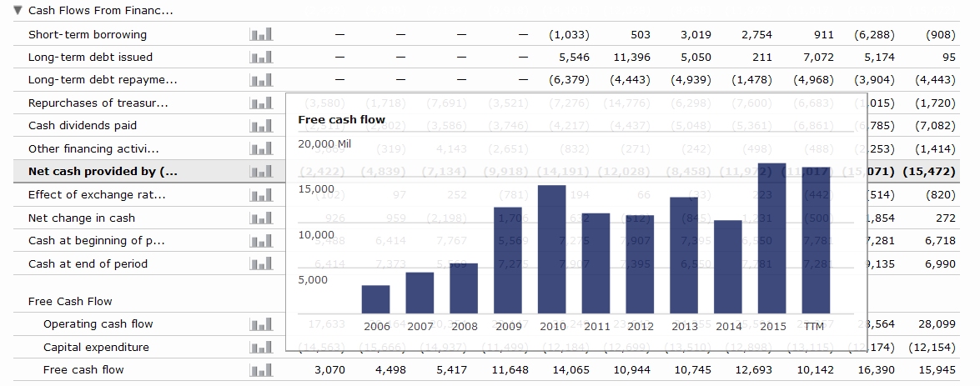Click the short-term borrowing value 3,019

(x=696, y=35)
